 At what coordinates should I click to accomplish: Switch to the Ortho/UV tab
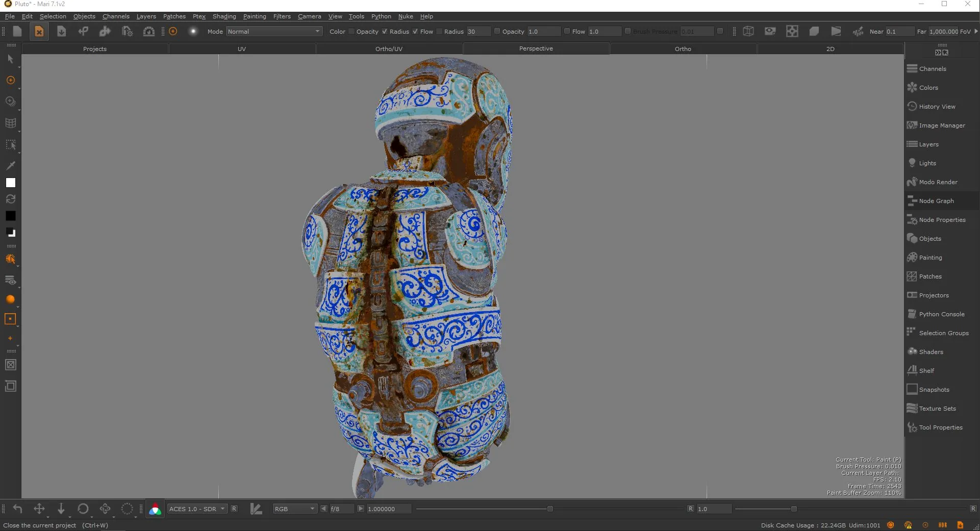[x=389, y=49]
